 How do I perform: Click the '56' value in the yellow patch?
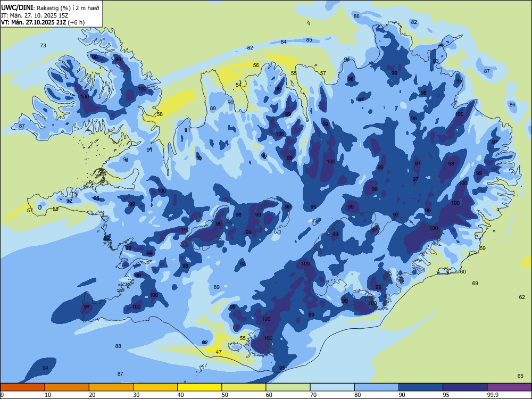coord(256,65)
